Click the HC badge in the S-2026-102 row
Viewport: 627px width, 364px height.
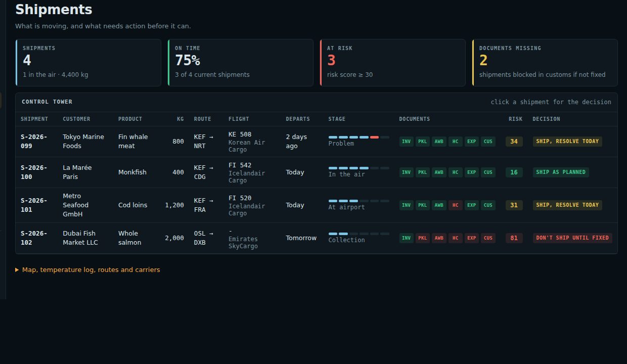[455, 238]
